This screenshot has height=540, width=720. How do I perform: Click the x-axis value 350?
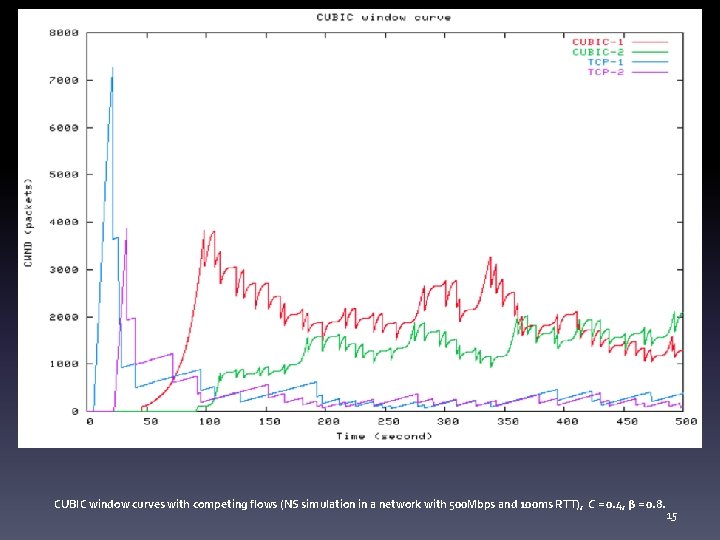tap(508, 421)
